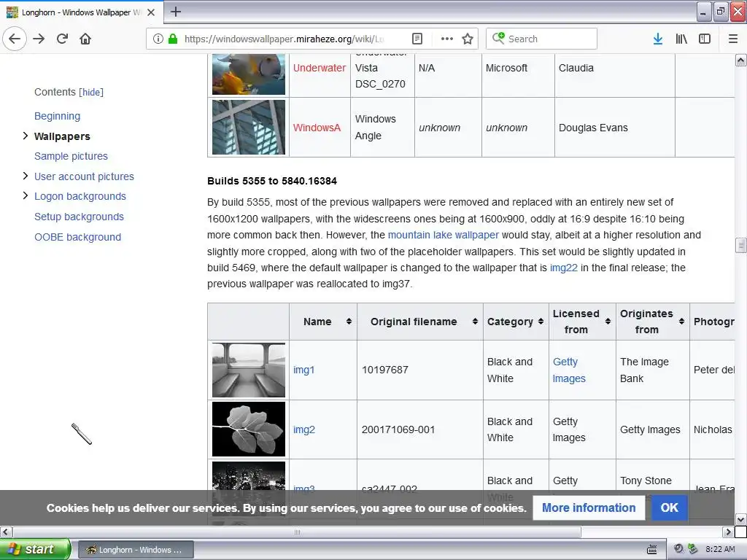Show sidebars icon in toolbar
Screen dimensions: 747x560
click(x=705, y=39)
